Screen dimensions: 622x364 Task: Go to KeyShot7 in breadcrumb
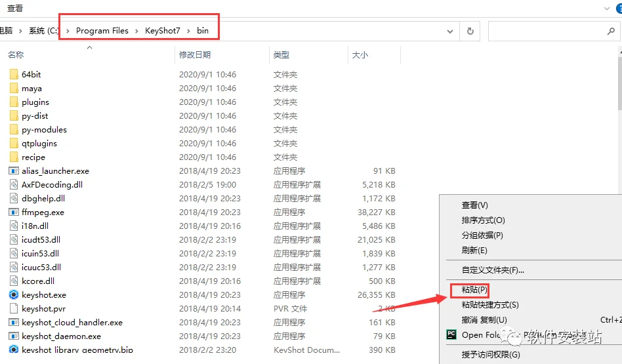(163, 31)
